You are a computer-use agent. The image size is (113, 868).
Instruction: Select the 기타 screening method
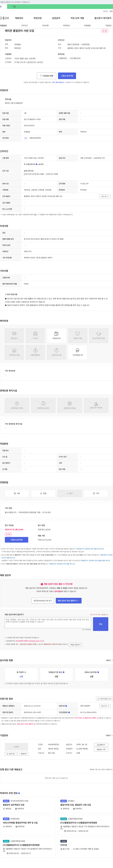[x=96, y=493]
